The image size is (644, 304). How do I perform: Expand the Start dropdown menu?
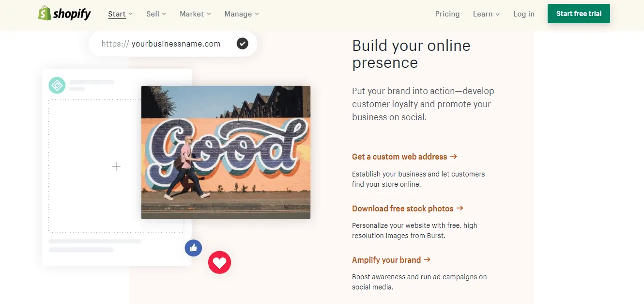[120, 14]
